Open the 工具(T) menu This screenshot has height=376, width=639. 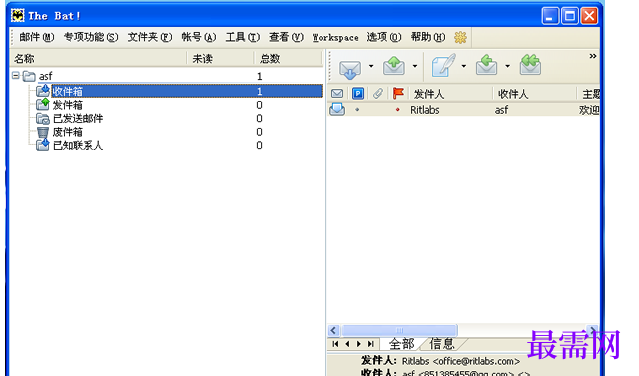tap(242, 37)
